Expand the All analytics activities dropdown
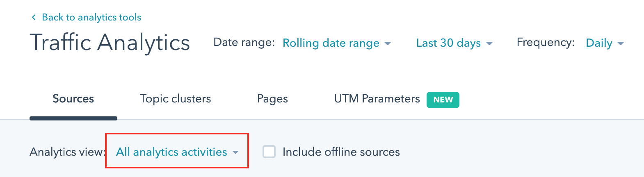644x177 pixels. click(171, 152)
